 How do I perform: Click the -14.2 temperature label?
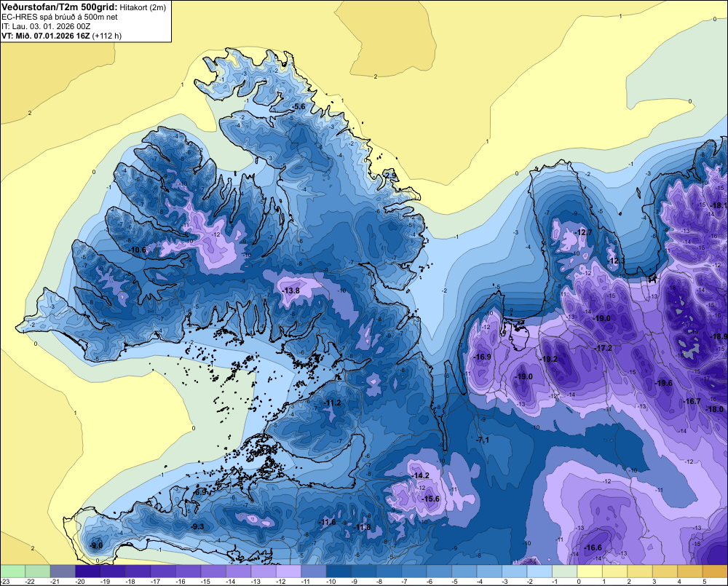pyautogui.click(x=421, y=475)
